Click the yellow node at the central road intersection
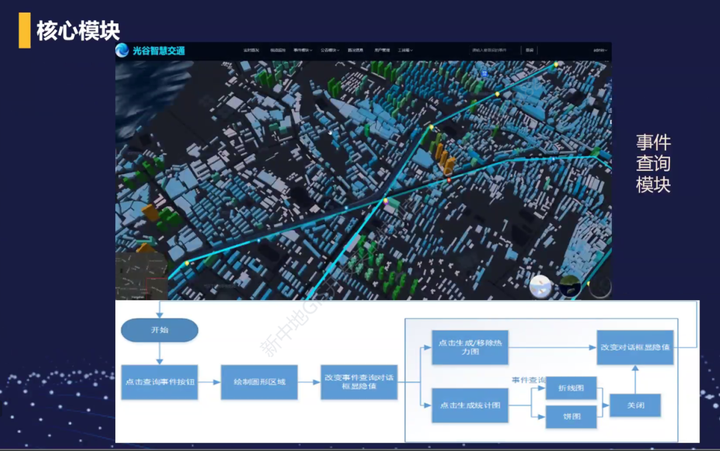Image resolution: width=720 pixels, height=451 pixels. point(386,201)
